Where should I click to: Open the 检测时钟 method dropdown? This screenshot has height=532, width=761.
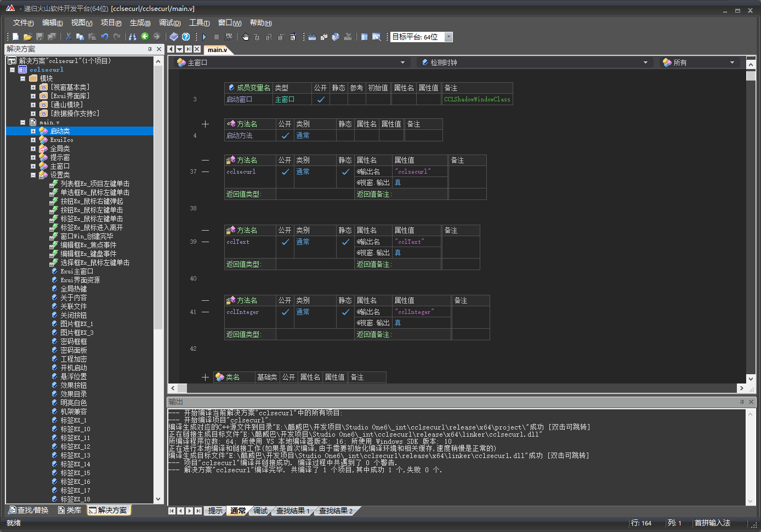(x=645, y=62)
